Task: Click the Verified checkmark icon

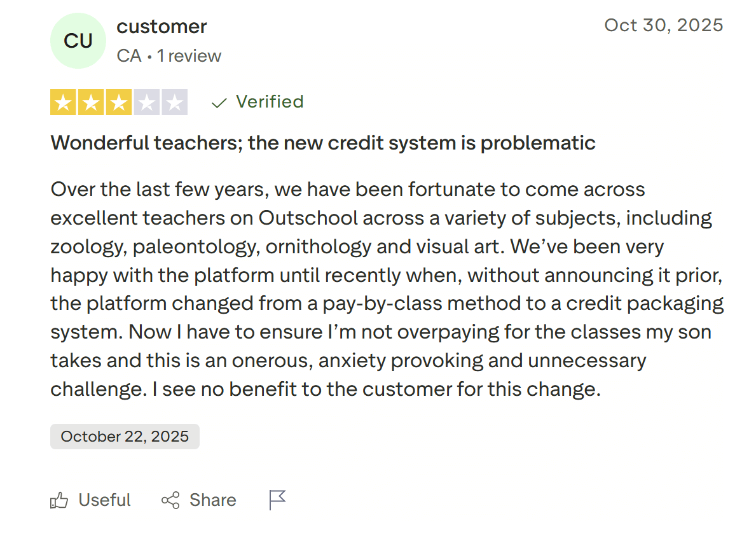Action: tap(219, 102)
